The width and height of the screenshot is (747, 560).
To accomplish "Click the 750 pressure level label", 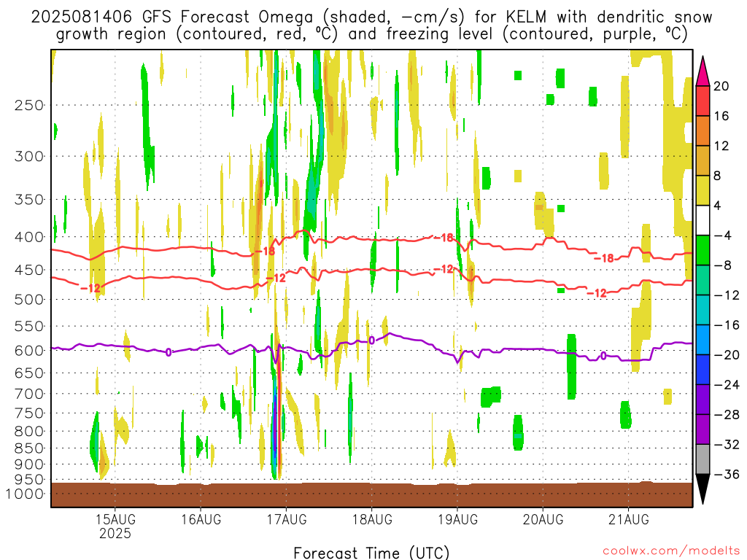I will click(x=29, y=413).
